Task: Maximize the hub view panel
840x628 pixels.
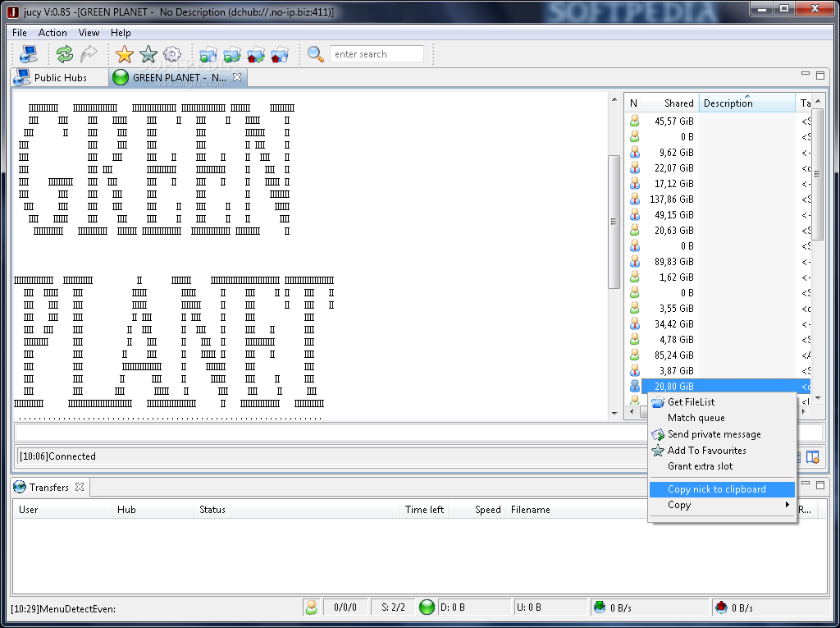Action: point(820,75)
